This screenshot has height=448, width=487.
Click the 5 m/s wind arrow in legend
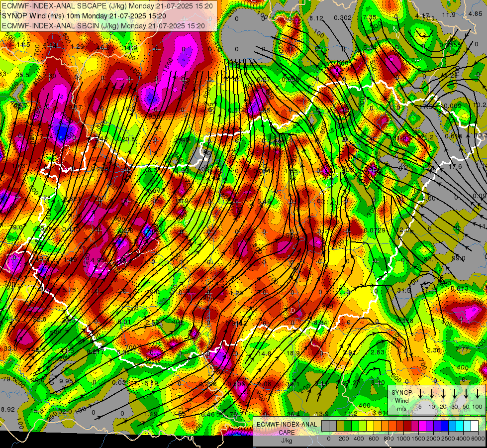point(420,394)
